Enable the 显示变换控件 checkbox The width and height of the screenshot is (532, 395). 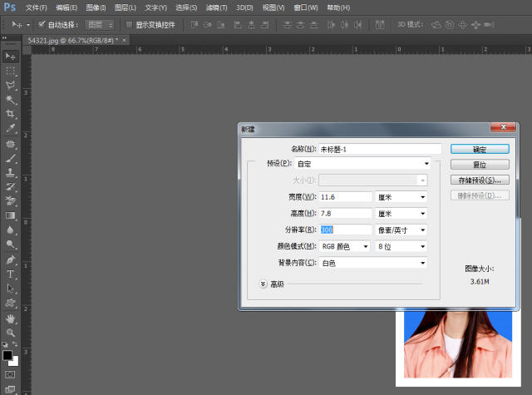(x=129, y=25)
